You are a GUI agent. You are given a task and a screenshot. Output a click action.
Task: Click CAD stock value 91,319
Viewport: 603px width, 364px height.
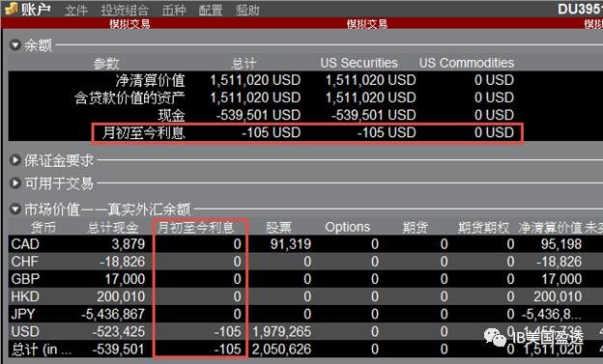pos(291,244)
